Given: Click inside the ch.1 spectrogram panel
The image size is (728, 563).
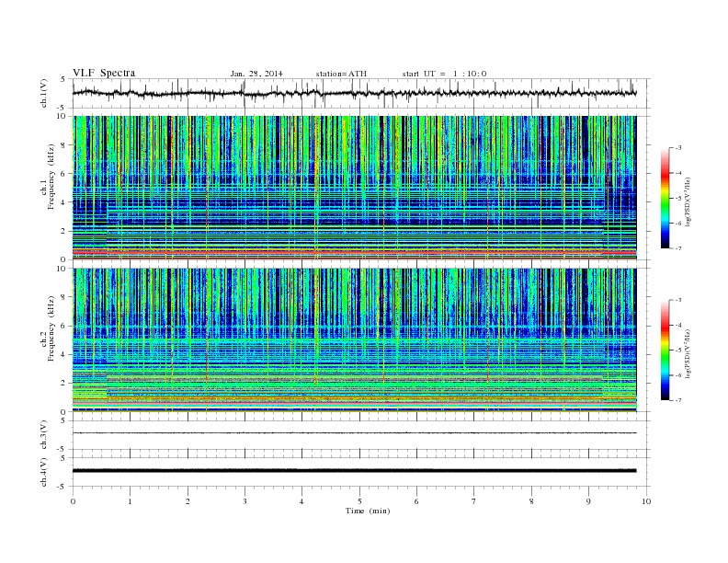Looking at the screenshot, I should click(x=354, y=188).
